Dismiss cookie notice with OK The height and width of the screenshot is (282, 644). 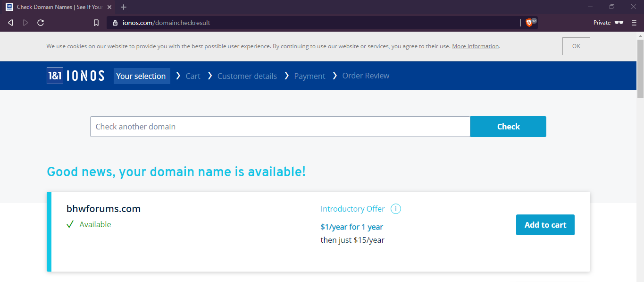(x=576, y=46)
